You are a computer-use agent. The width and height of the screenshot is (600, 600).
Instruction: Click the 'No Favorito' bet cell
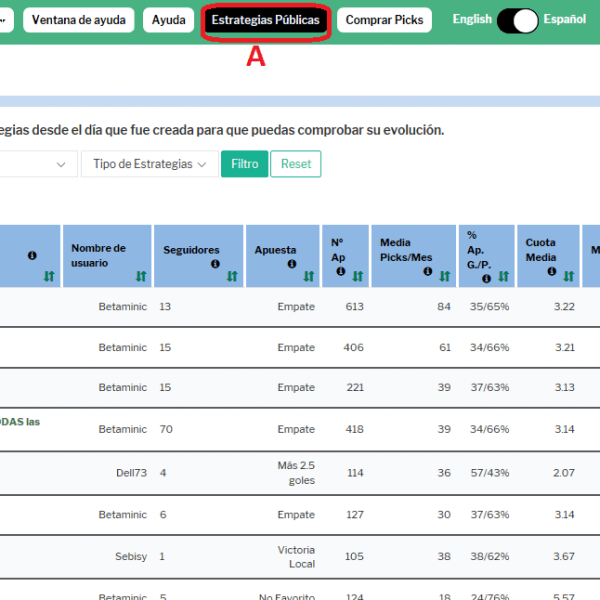pos(287,596)
